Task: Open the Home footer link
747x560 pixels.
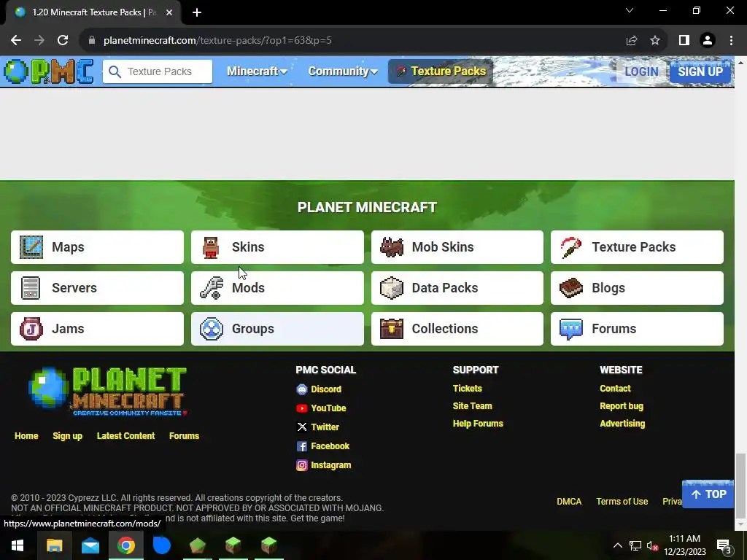Action: (x=26, y=436)
